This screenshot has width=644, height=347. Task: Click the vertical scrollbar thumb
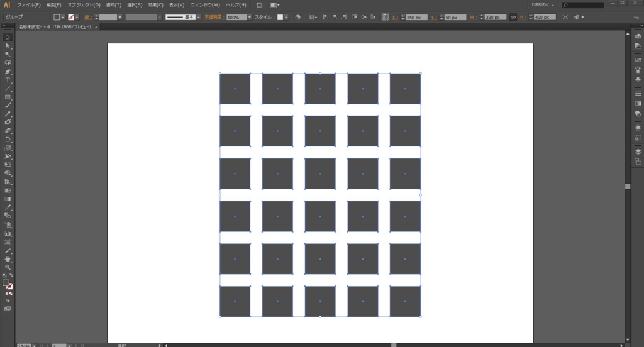[628, 187]
